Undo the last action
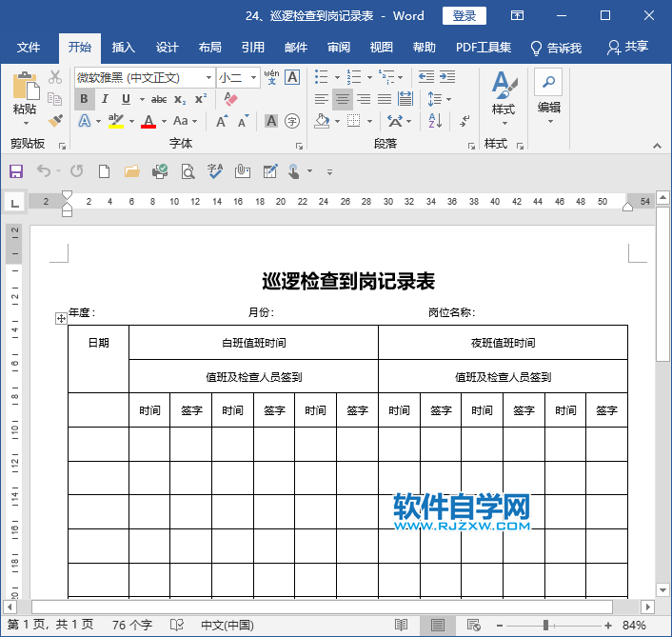This screenshot has width=672, height=637. (43, 171)
